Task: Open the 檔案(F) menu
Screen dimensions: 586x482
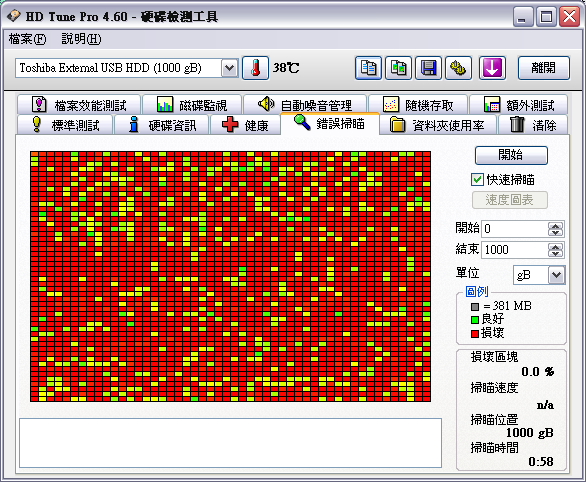Action: tap(27, 39)
